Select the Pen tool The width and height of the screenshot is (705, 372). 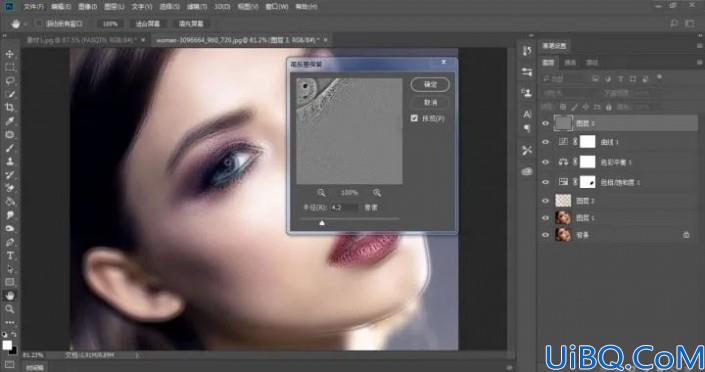pyautogui.click(x=9, y=242)
